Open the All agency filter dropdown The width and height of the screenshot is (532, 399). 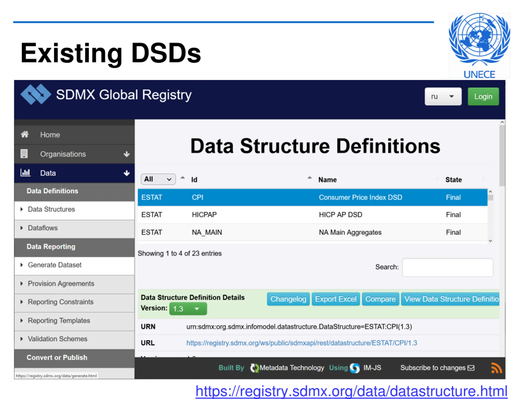(x=158, y=179)
